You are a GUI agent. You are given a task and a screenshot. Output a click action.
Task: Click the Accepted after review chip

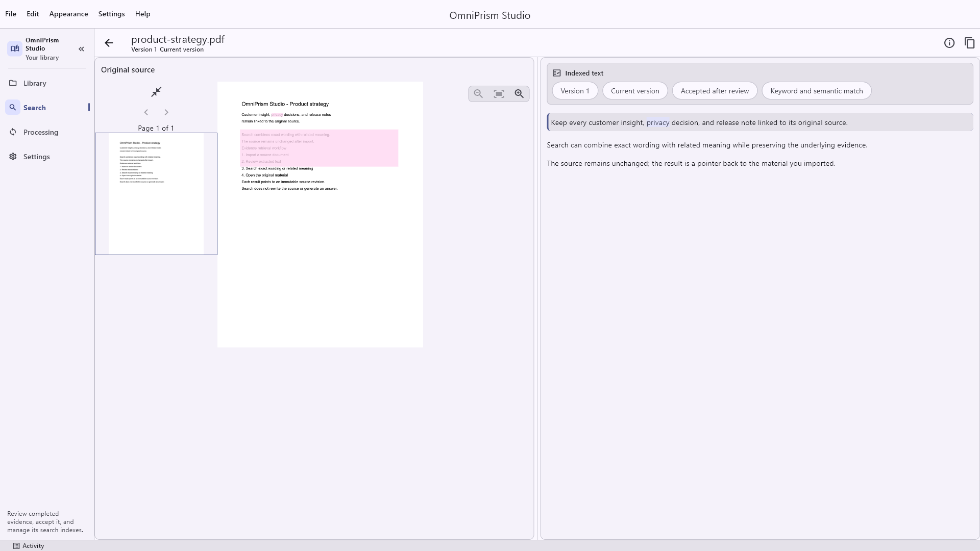click(x=715, y=91)
